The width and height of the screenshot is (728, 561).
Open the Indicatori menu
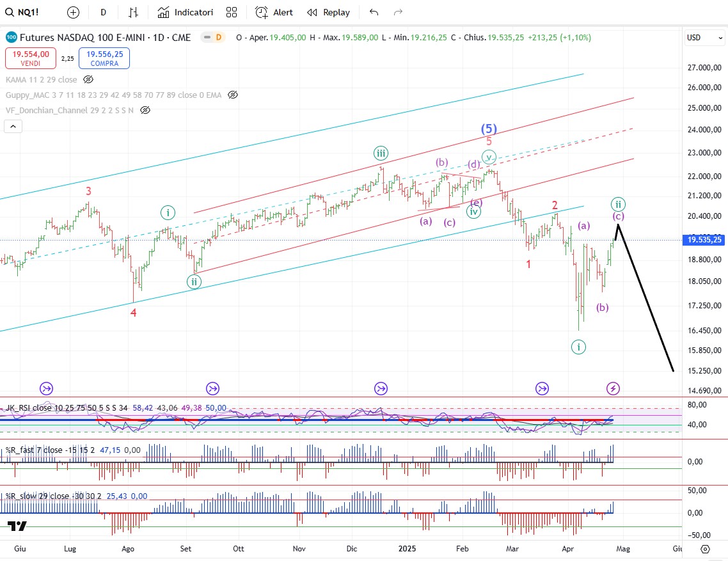point(185,13)
